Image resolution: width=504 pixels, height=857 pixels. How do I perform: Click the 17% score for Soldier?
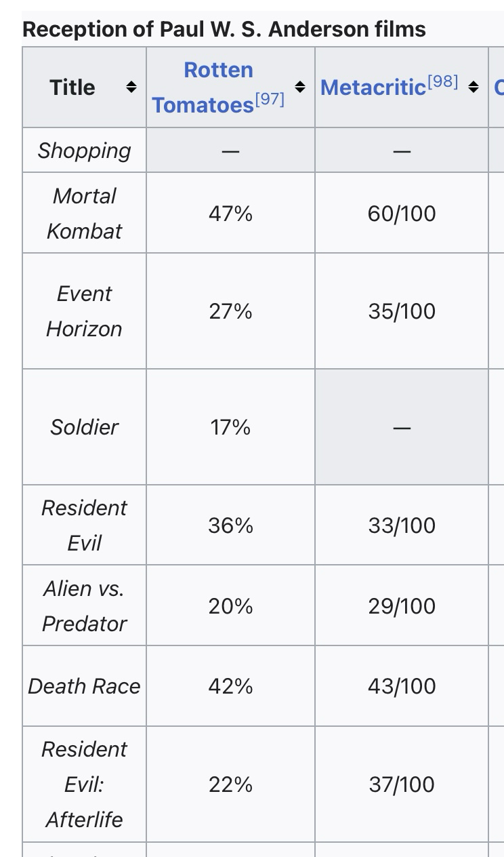(x=230, y=427)
